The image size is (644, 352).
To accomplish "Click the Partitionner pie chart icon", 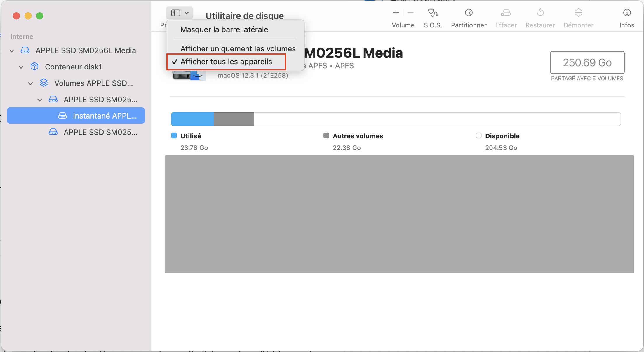I will 469,13.
